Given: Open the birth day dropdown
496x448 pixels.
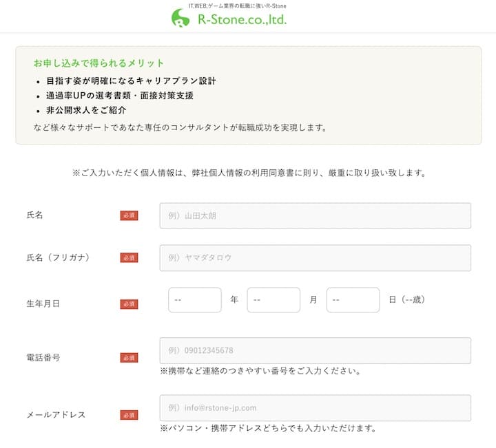Looking at the screenshot, I should pos(353,300).
